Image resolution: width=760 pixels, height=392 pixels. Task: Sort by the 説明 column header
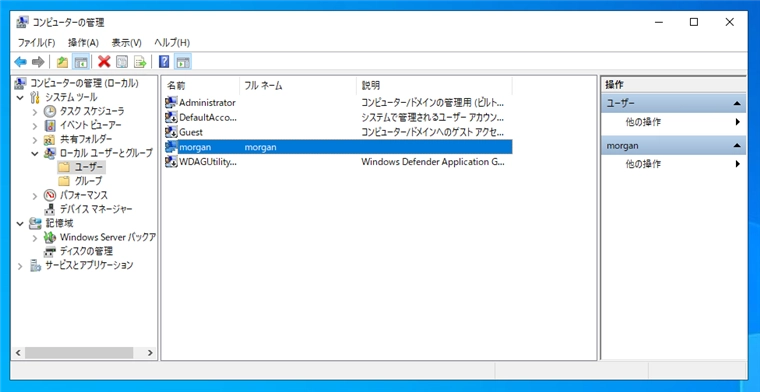[x=434, y=86]
